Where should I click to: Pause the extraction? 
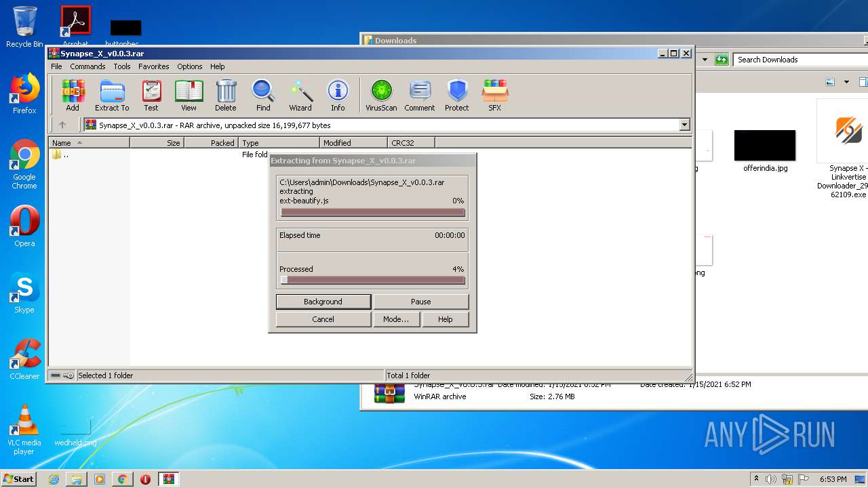tap(420, 302)
